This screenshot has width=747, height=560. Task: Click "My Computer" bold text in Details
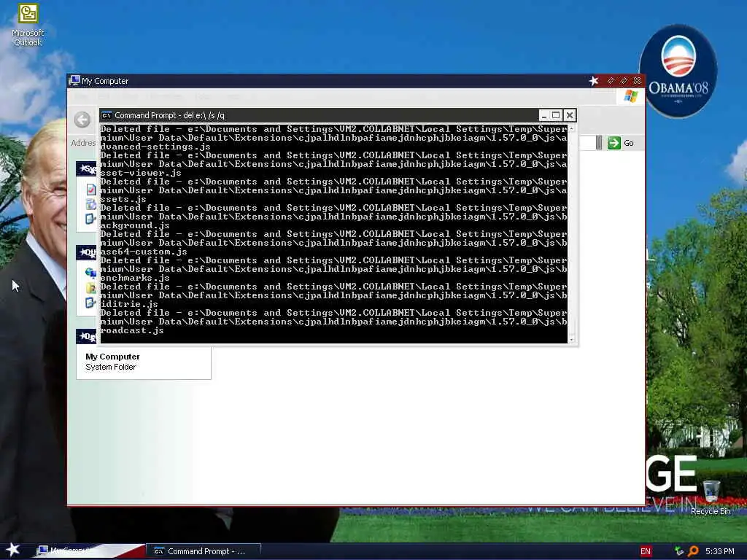tap(112, 357)
